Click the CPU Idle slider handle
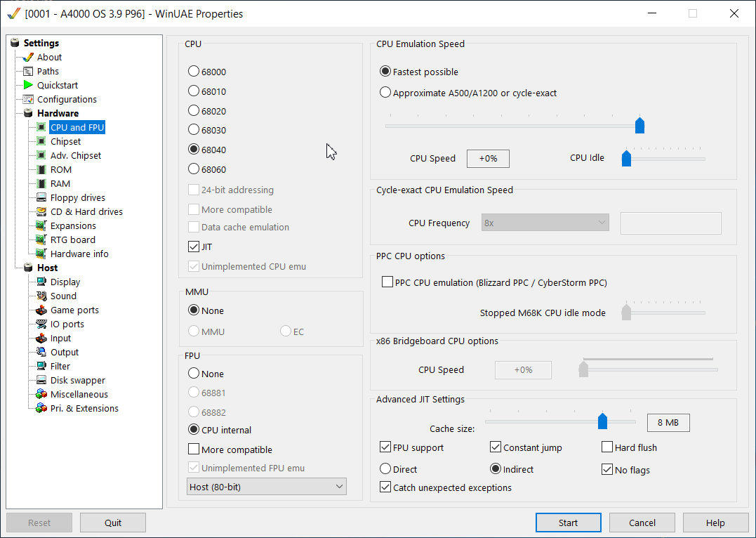 pyautogui.click(x=626, y=158)
